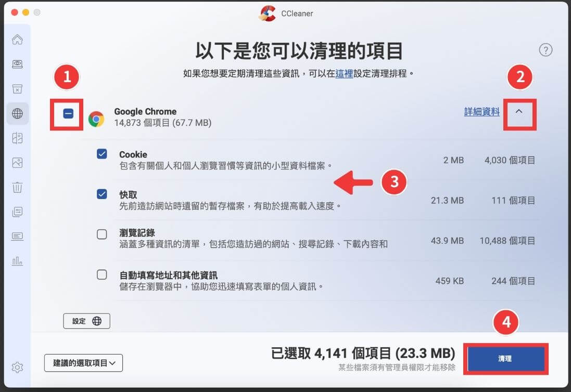Image resolution: width=571 pixels, height=392 pixels.
Task: Open the 詳細資料 link
Action: tap(482, 112)
